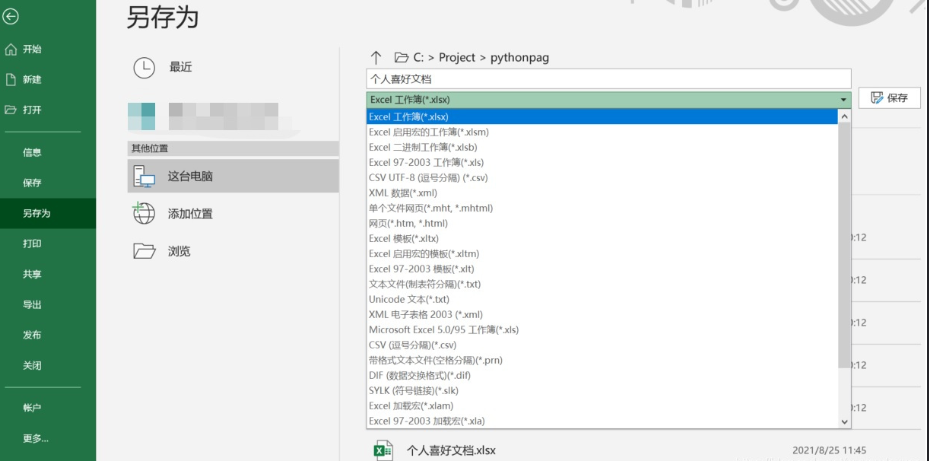Click the 最近 clock icon

tap(144, 68)
